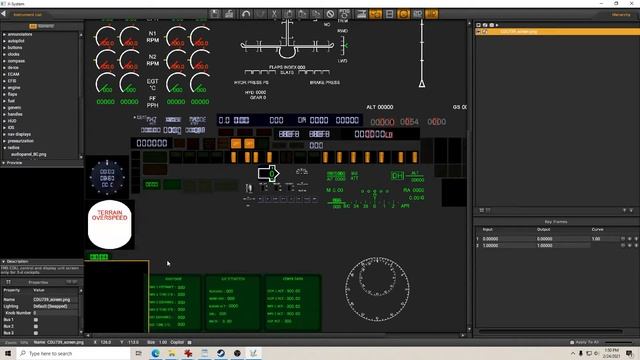Expand the annunciators folder
640x360 pixels.
[x=4, y=34]
